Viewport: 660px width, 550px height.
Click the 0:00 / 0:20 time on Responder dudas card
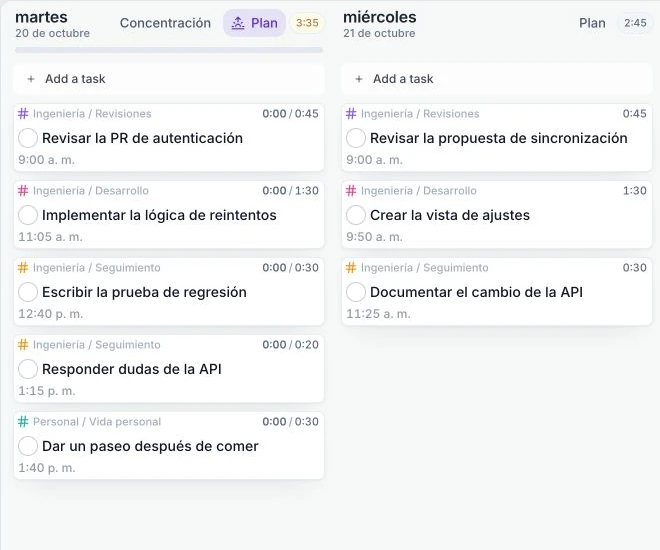tap(290, 345)
